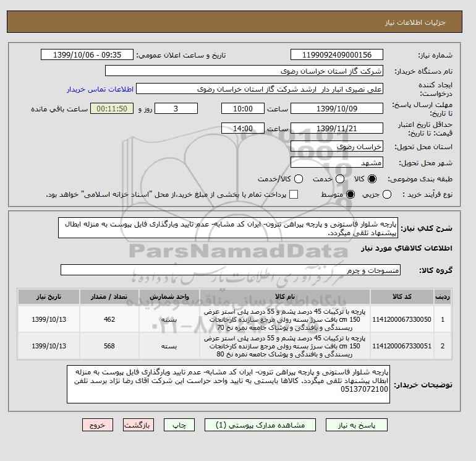Click the price validity date 1399/11/21
Screen dimensions: 476x461
337,128
